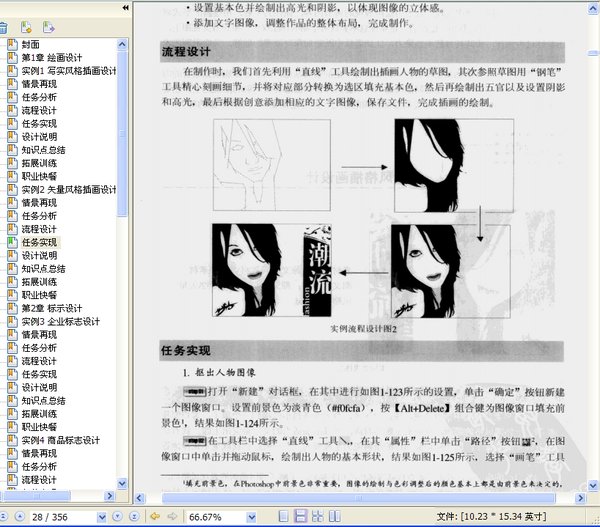This screenshot has height=527, width=600.
Task: Open 情景再现 bookmark directly below 实例4 商品标志设计
Action: point(39,453)
